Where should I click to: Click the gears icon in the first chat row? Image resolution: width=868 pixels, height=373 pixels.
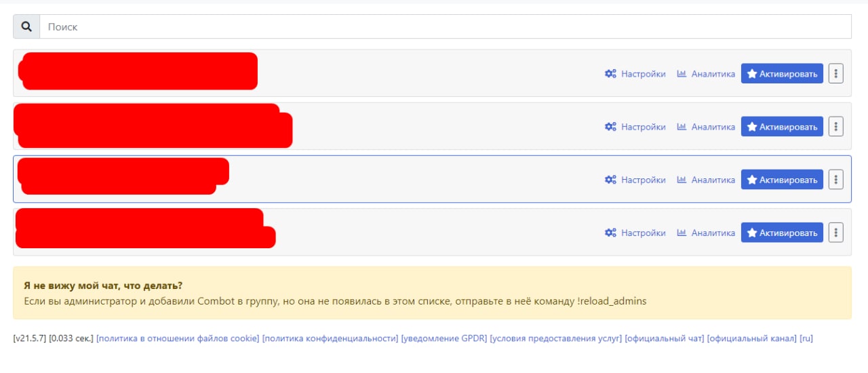point(610,74)
